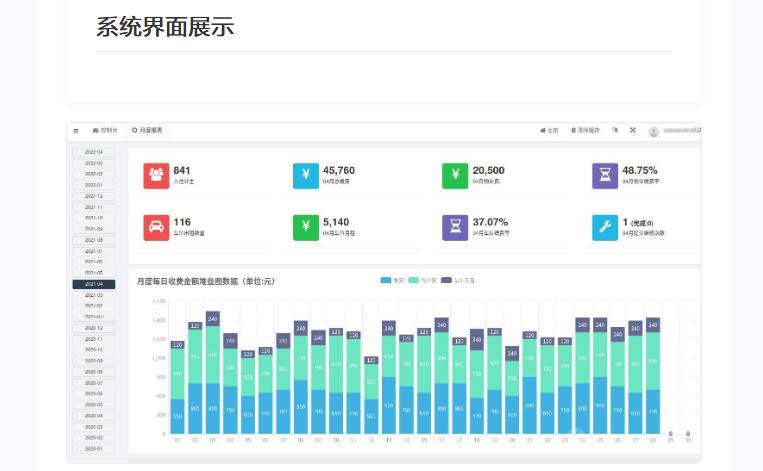Viewport: 763px width, 471px height.
Task: Select month 2021-06 in the sidebar
Action: coord(94,262)
